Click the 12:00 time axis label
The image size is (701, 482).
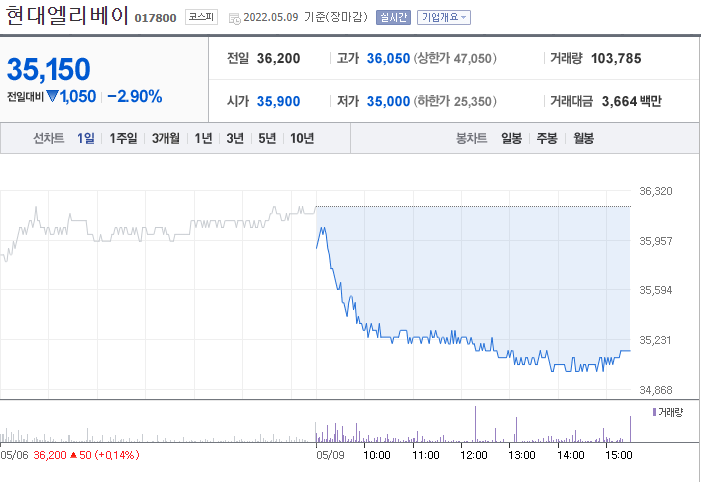tap(473, 455)
